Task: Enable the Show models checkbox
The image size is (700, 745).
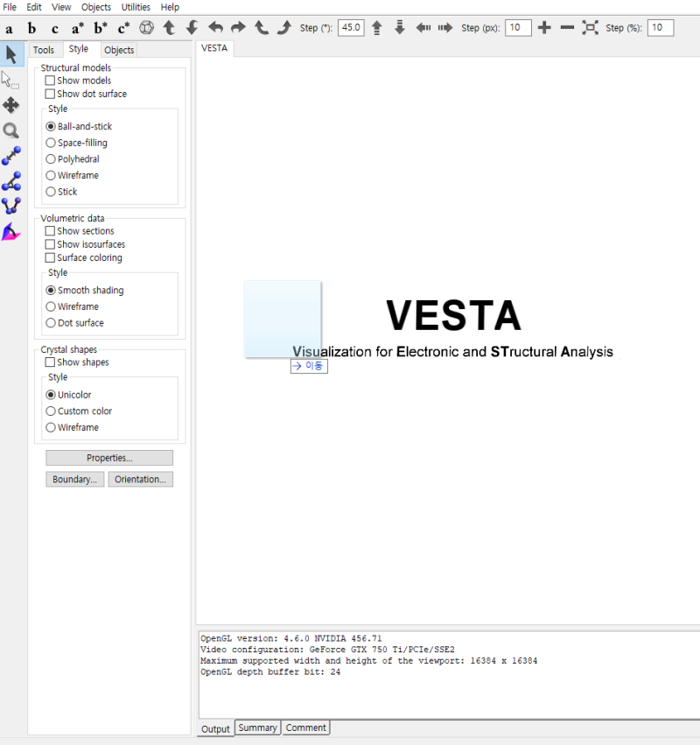Action: point(50,80)
